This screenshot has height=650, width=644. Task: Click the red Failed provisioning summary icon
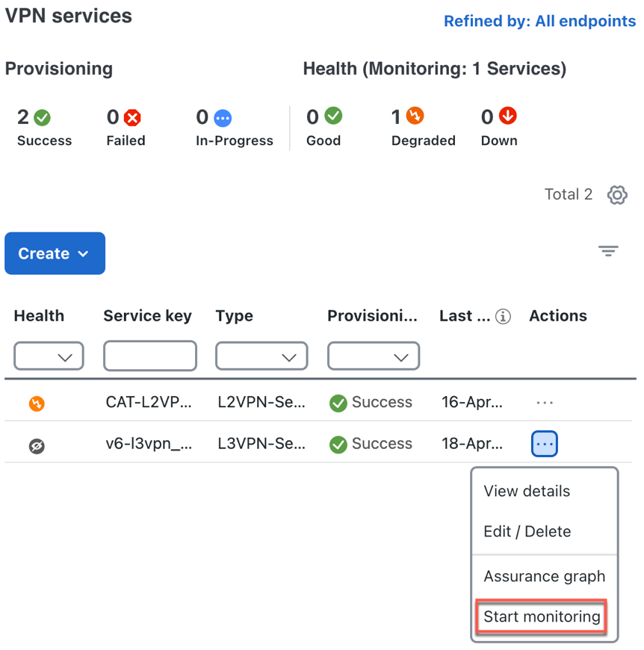coord(133,117)
